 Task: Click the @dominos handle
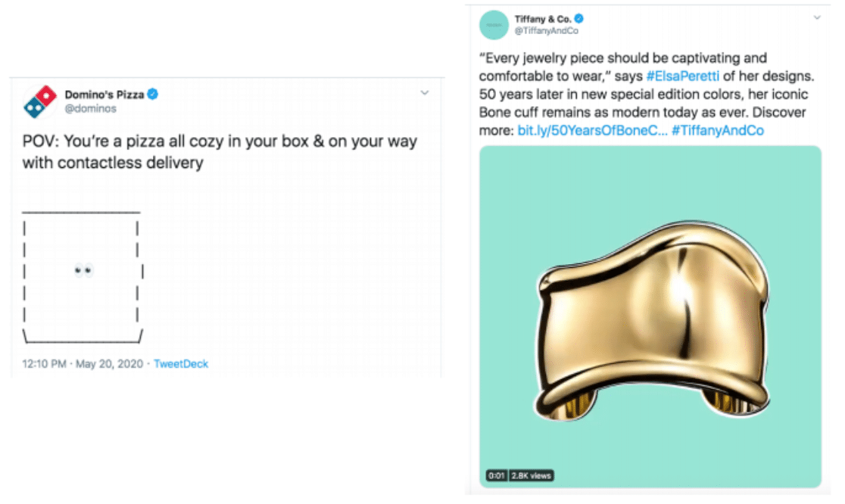[x=90, y=109]
